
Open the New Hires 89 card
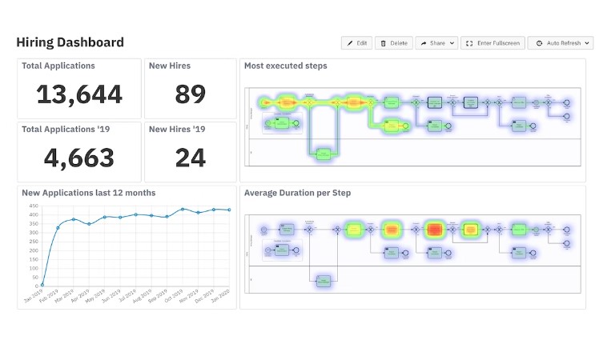coord(191,89)
